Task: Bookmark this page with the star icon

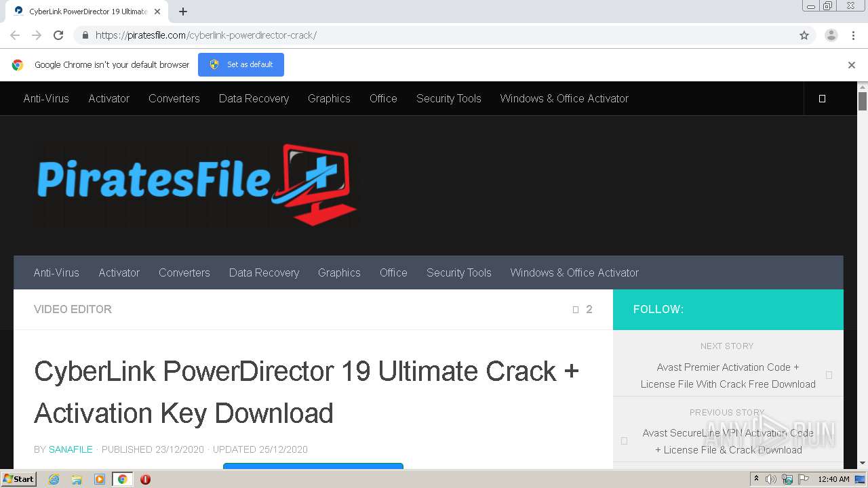Action: point(804,35)
